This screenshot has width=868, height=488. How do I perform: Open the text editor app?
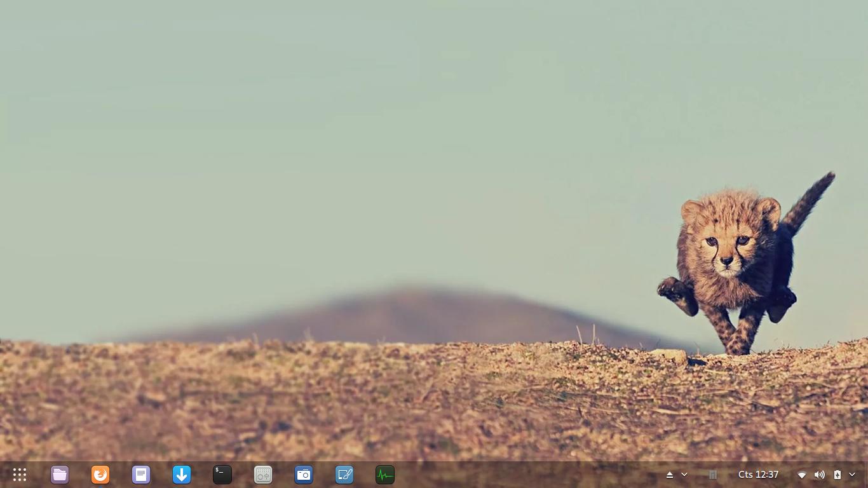point(141,475)
